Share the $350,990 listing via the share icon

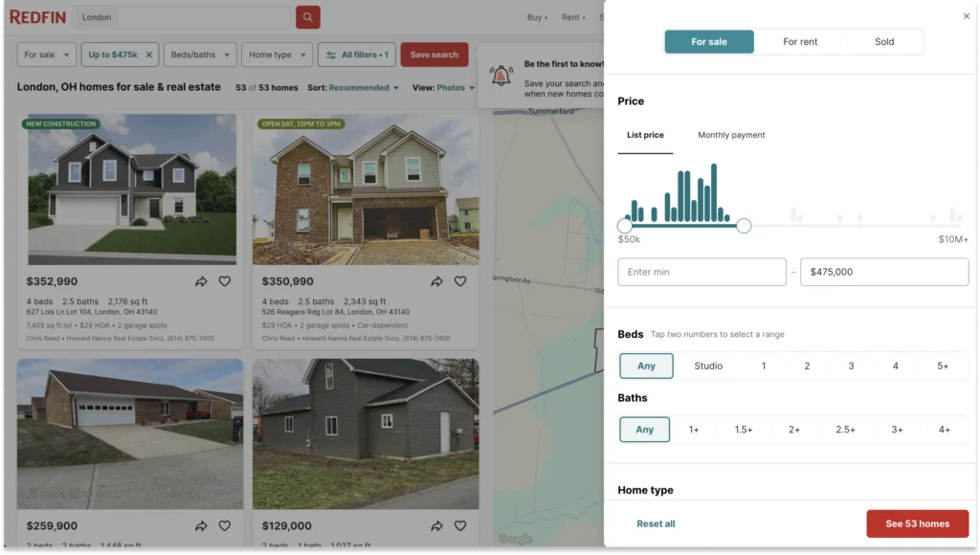[x=435, y=281]
